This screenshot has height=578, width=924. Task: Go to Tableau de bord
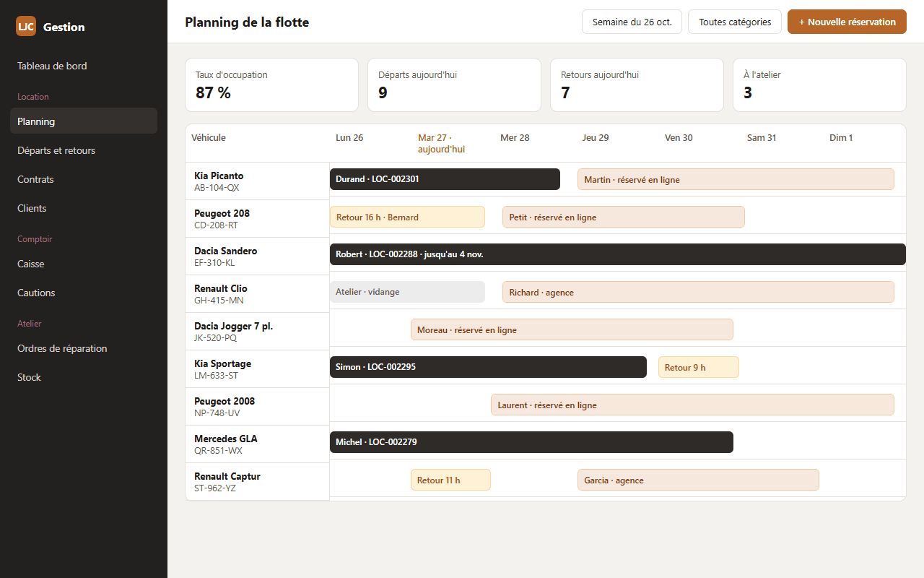tap(84, 66)
